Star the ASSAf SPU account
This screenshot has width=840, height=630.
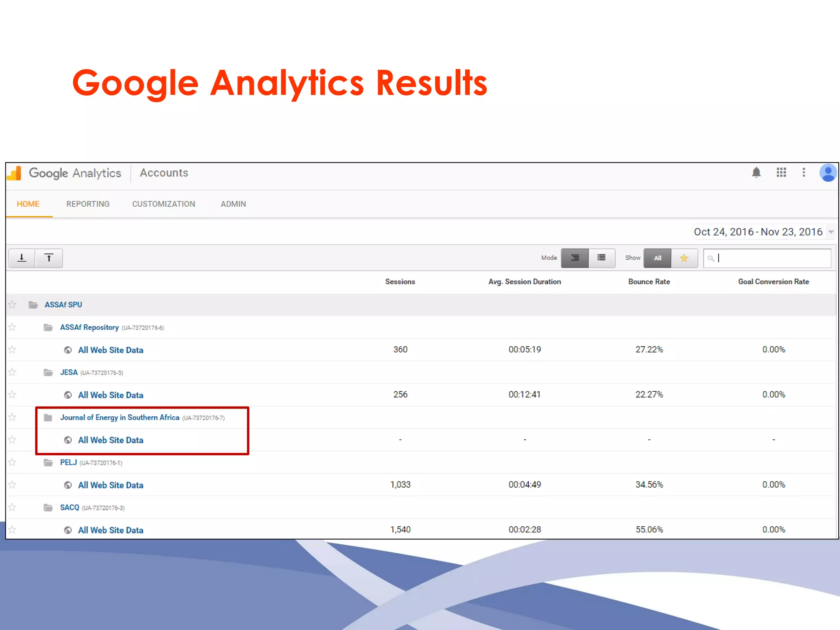(x=12, y=305)
